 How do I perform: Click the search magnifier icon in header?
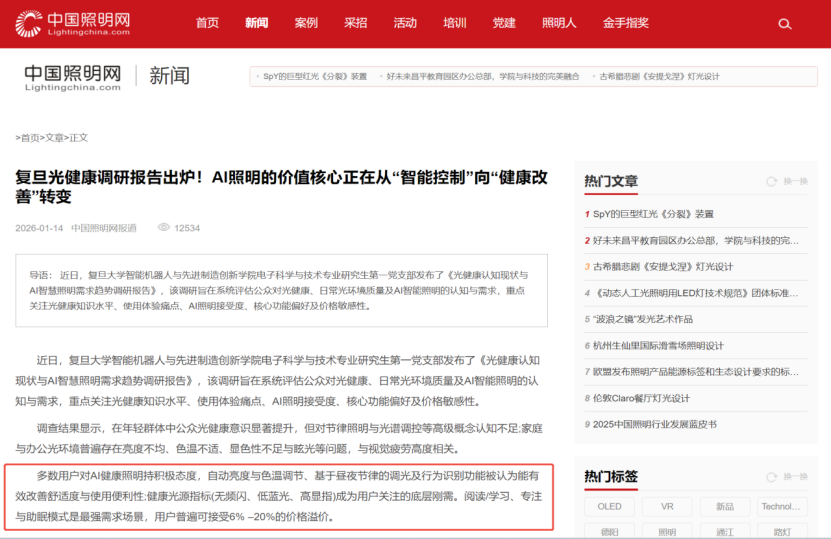tap(784, 24)
